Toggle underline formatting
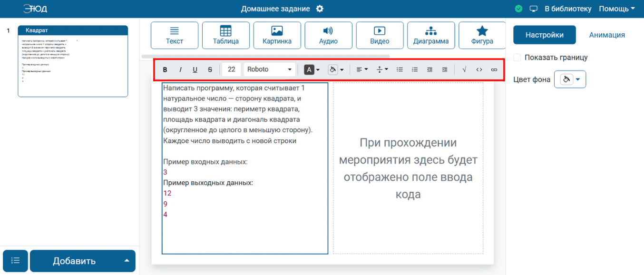 (x=195, y=69)
